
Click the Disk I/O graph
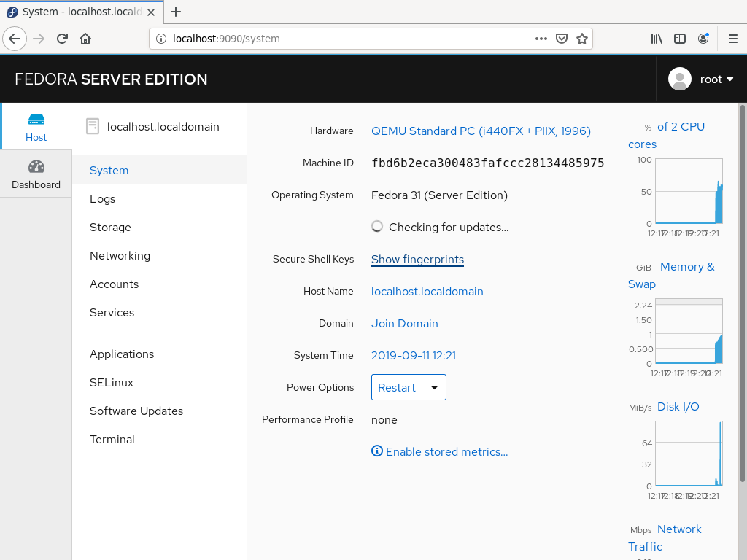click(x=689, y=454)
